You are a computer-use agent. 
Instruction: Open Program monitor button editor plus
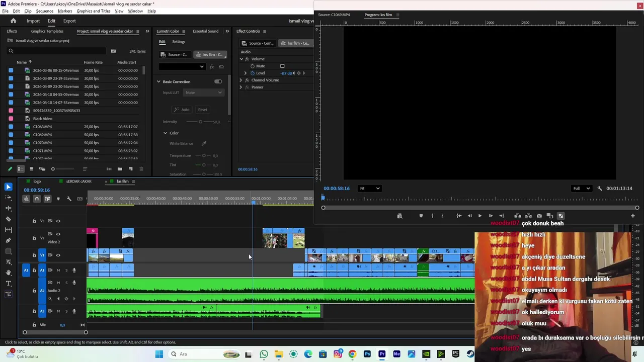click(x=633, y=216)
